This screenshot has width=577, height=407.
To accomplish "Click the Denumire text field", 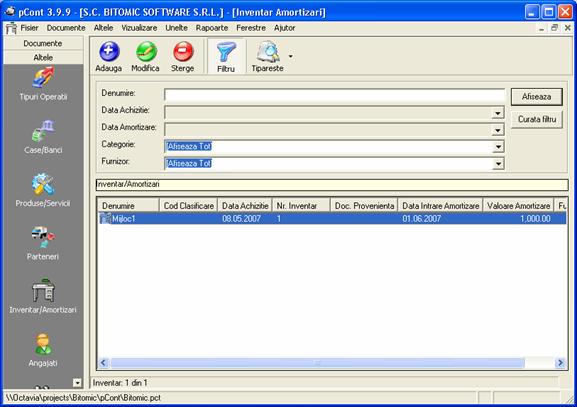I will point(334,95).
